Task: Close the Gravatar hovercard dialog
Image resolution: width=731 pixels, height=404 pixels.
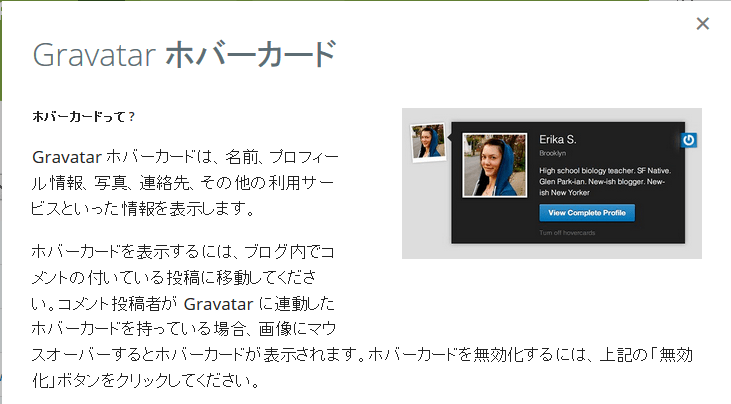Action: (x=703, y=24)
